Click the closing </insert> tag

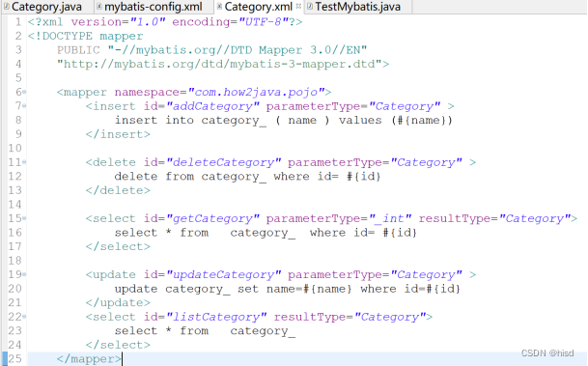(118, 134)
